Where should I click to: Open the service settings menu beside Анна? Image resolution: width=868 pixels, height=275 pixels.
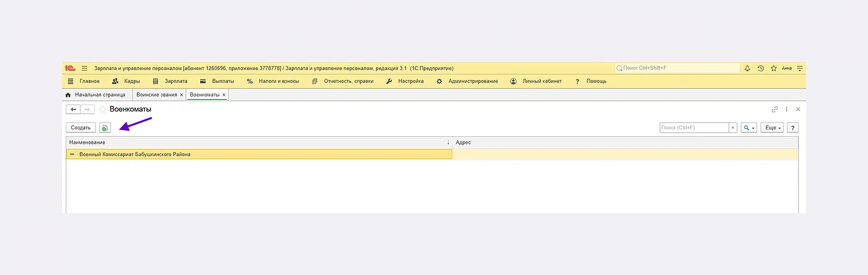(800, 68)
